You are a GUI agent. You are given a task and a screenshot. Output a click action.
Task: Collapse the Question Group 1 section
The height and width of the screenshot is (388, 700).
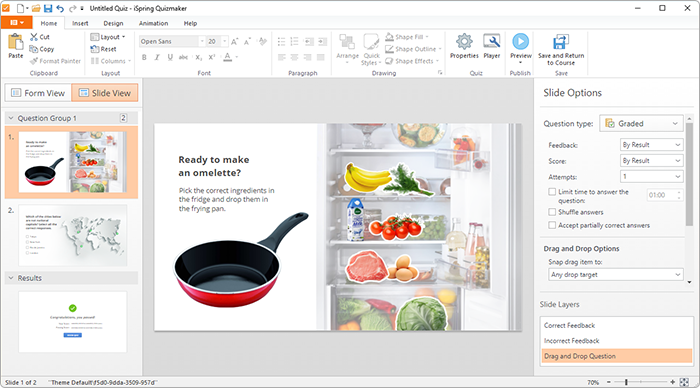11,118
